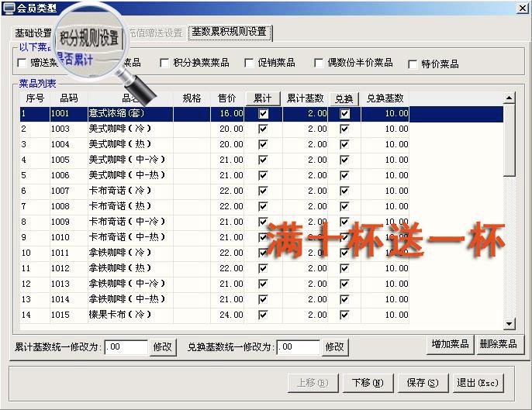Click 兑换基数 value of item 1013
Viewport: 532px width, 410px height.
tap(396, 284)
